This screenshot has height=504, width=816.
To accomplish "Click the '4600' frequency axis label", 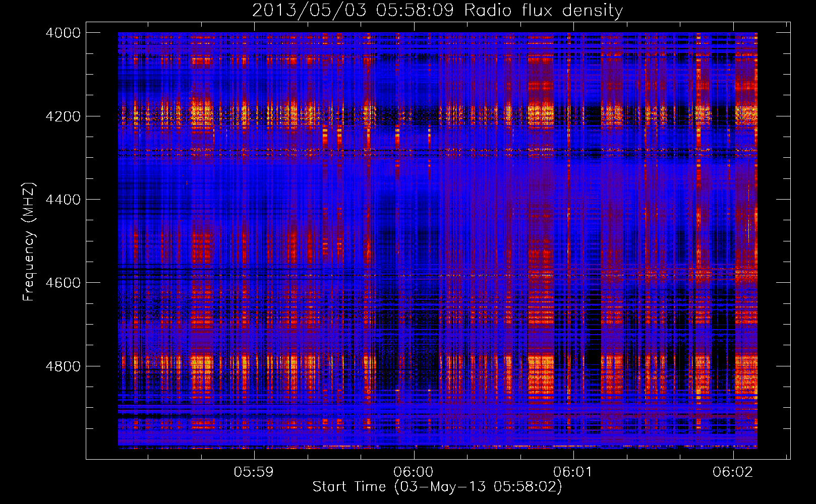I will [63, 283].
